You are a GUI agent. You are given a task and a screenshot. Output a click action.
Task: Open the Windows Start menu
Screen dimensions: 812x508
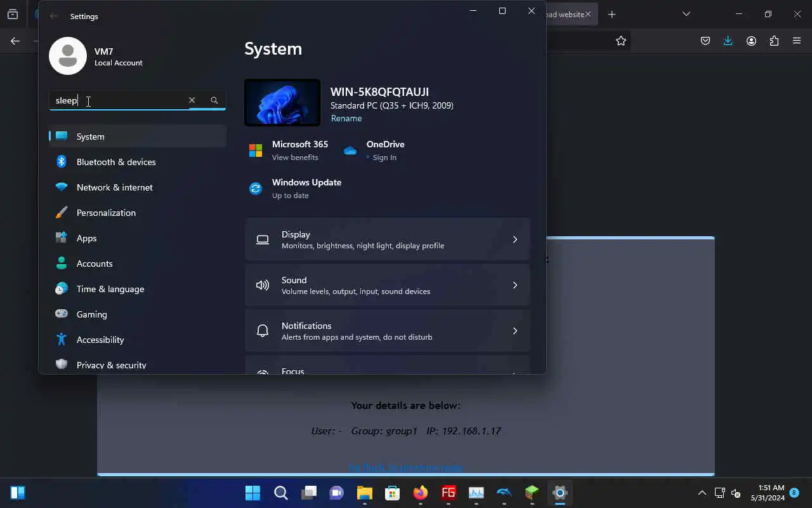tap(252, 493)
